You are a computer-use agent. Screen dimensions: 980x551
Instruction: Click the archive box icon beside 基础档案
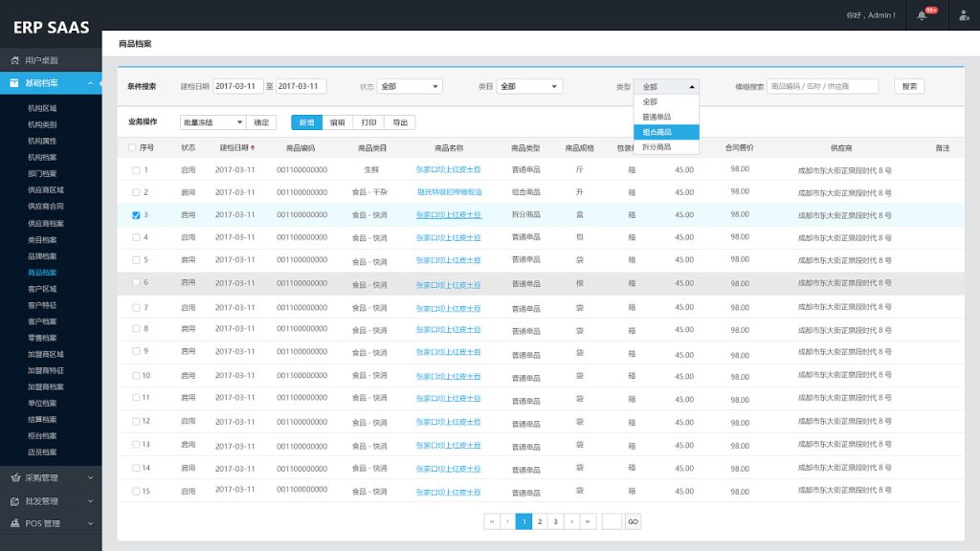click(14, 83)
